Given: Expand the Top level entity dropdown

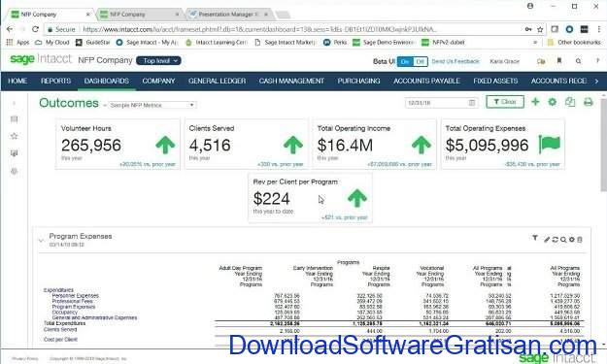Looking at the screenshot, I should (158, 61).
